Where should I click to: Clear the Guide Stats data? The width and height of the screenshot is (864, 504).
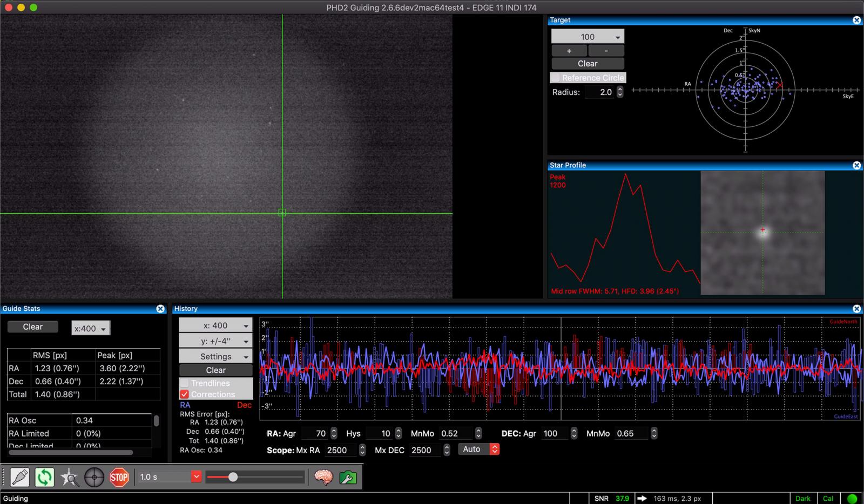(x=32, y=327)
